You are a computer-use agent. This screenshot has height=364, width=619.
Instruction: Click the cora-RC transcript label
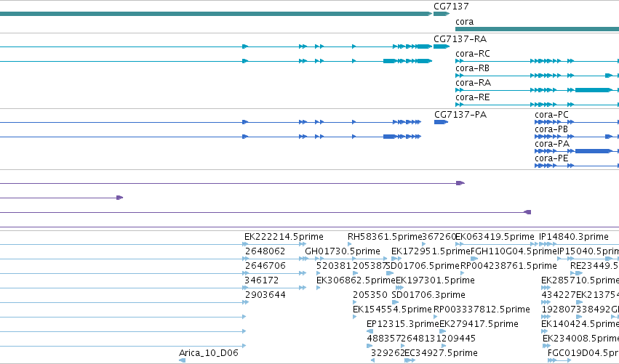coord(473,54)
